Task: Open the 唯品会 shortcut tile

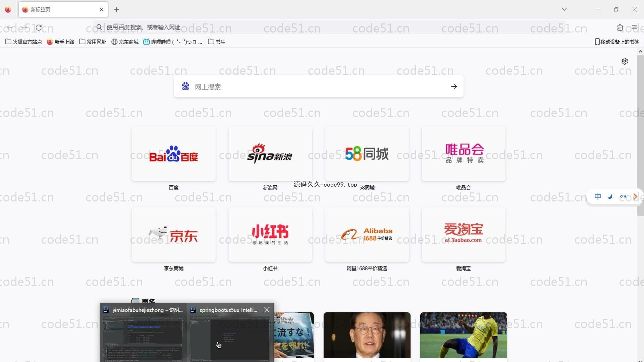Action: (464, 154)
